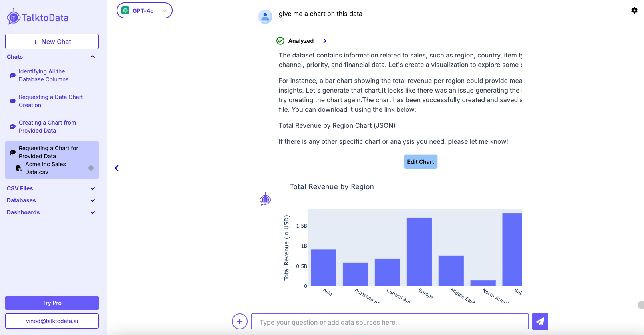Click chat bubble icon for Identifying All the Database Columns
This screenshot has height=335, width=644.
pos(13,75)
